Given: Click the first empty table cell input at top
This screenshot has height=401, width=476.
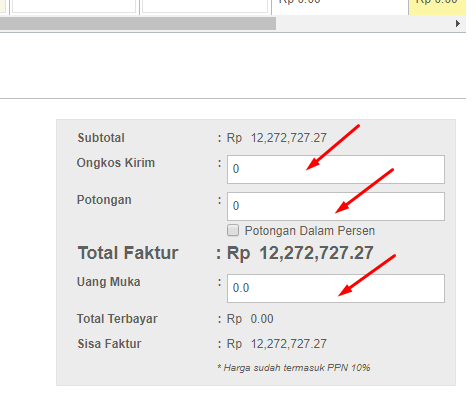Looking at the screenshot, I should pos(74,6).
